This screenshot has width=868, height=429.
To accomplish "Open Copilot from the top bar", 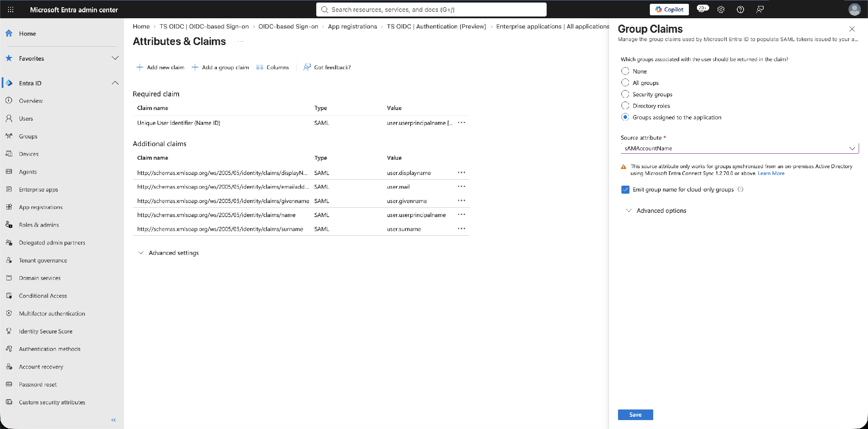I will (669, 9).
